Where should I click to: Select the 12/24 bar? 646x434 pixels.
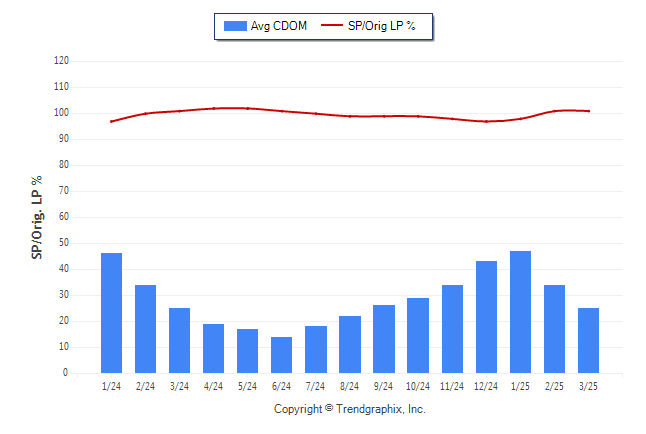(x=487, y=317)
